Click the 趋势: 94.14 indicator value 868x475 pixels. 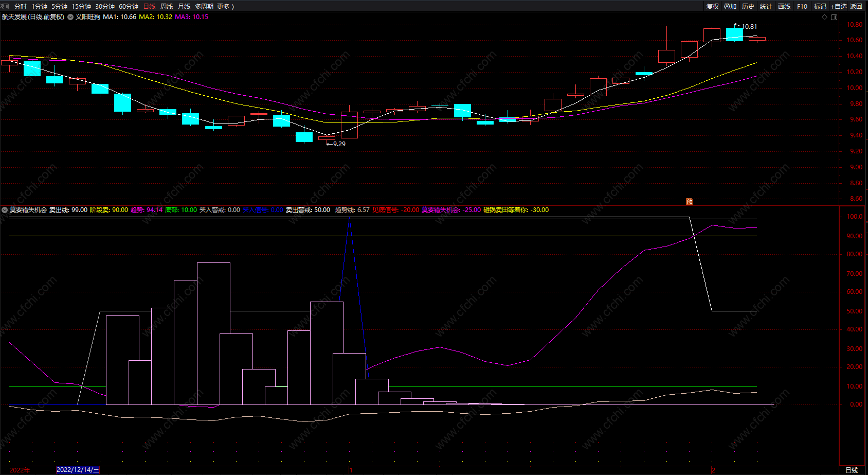point(147,210)
